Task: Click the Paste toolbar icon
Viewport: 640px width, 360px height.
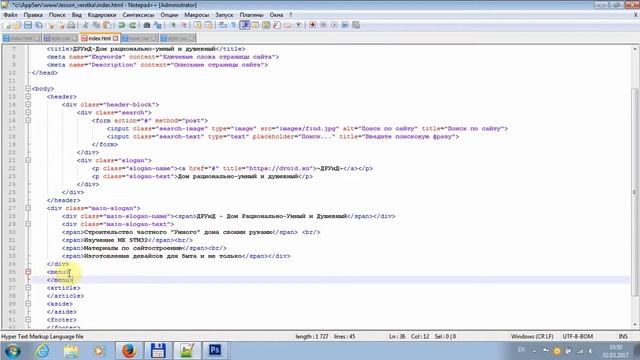Action: click(107, 25)
